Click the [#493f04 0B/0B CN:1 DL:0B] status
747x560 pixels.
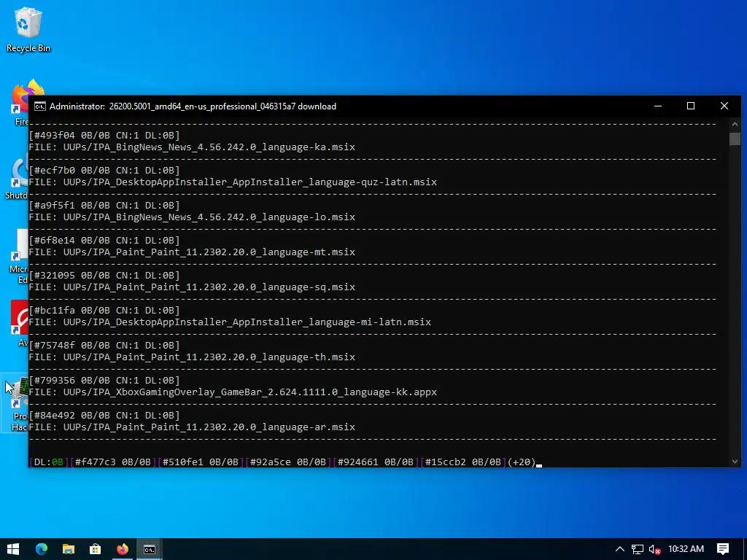pos(104,135)
